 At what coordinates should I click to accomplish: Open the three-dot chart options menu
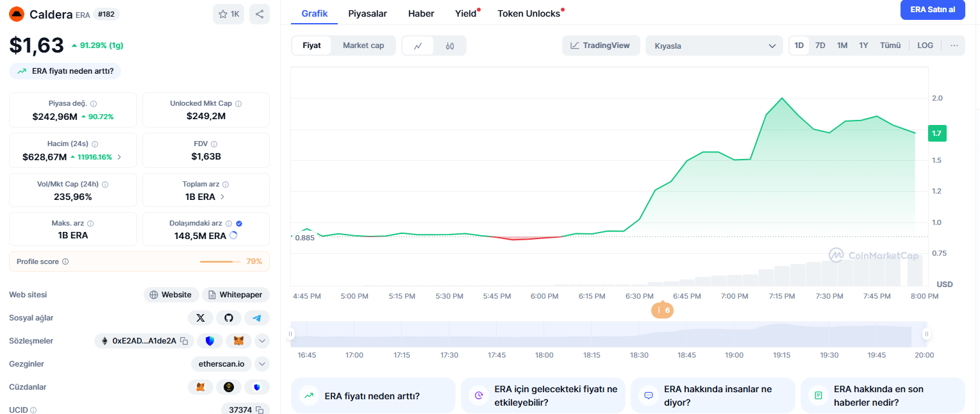[x=954, y=46]
